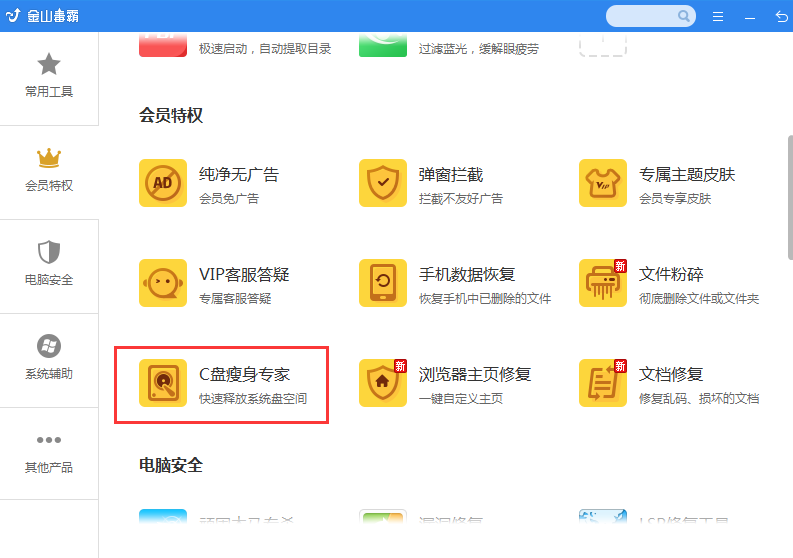
Task: Open the 专属主题皮肤 VIP shirt icon
Action: pyautogui.click(x=603, y=183)
